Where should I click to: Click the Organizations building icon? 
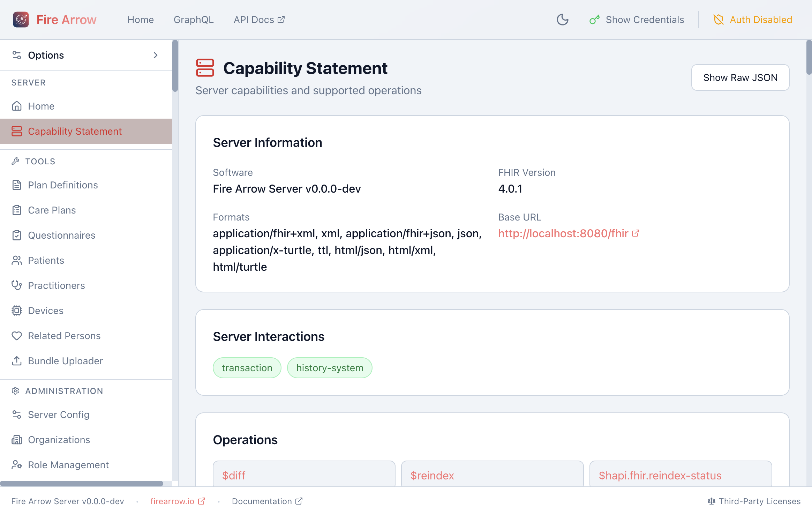point(16,440)
